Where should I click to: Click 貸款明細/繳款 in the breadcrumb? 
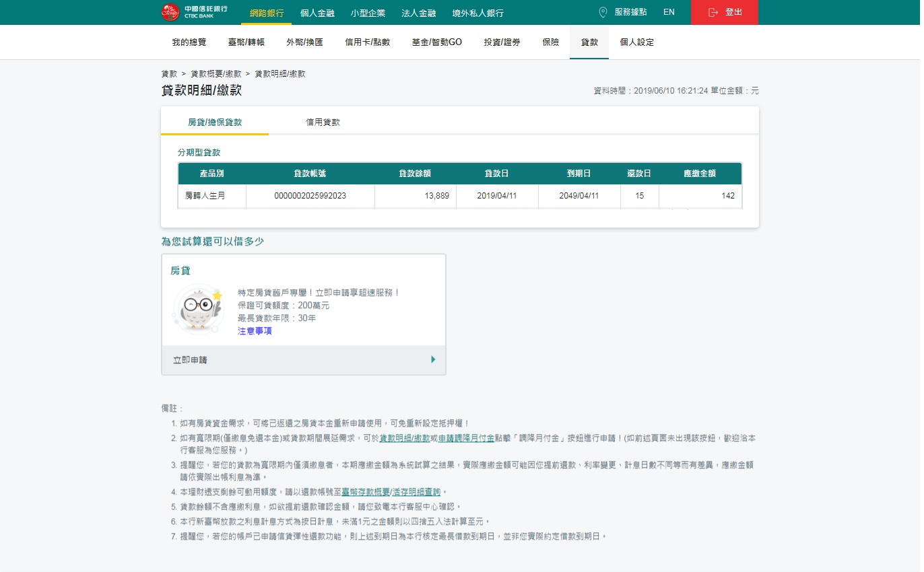point(280,73)
